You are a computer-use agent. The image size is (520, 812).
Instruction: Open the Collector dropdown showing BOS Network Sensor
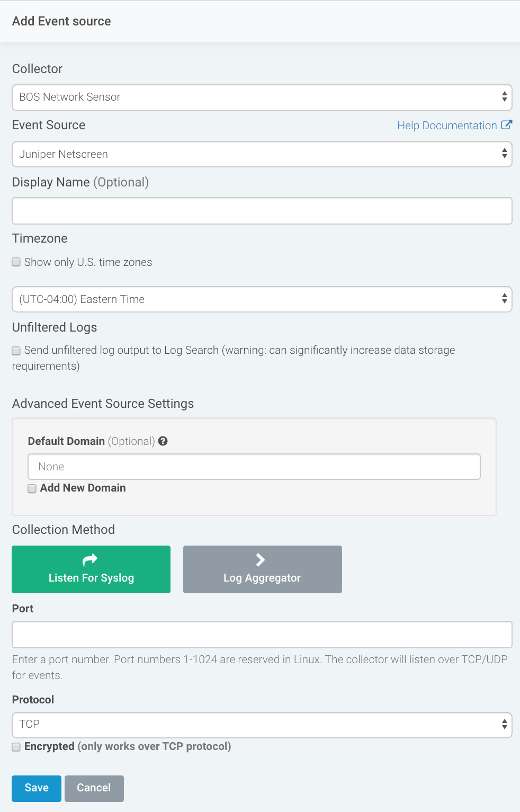coord(262,97)
